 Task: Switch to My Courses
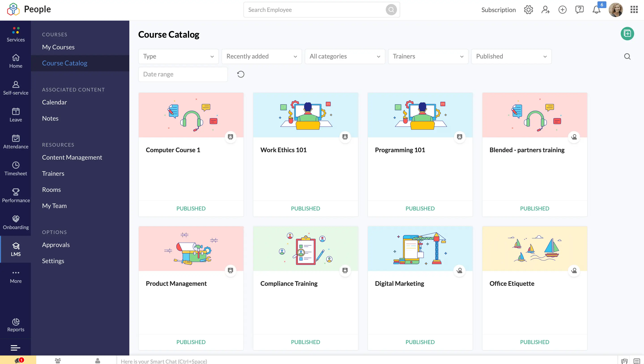pyautogui.click(x=58, y=47)
